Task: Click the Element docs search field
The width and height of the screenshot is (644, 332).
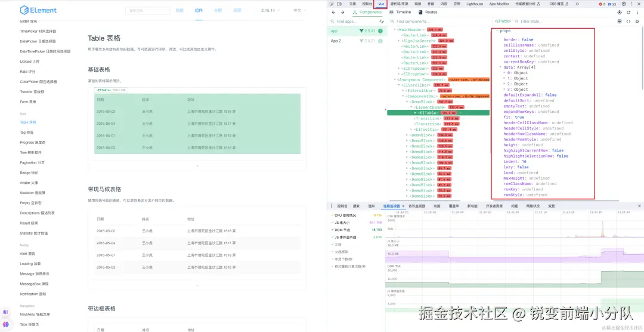Action: pyautogui.click(x=147, y=11)
